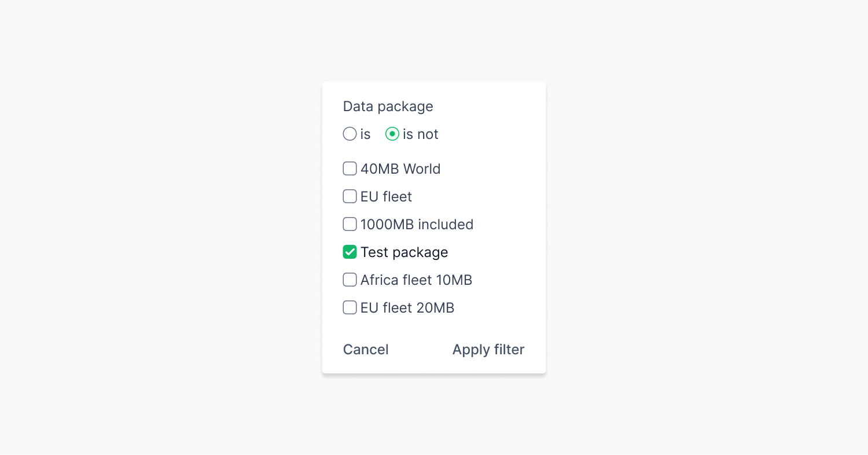Check the EU fleet 20MB option

click(x=350, y=307)
